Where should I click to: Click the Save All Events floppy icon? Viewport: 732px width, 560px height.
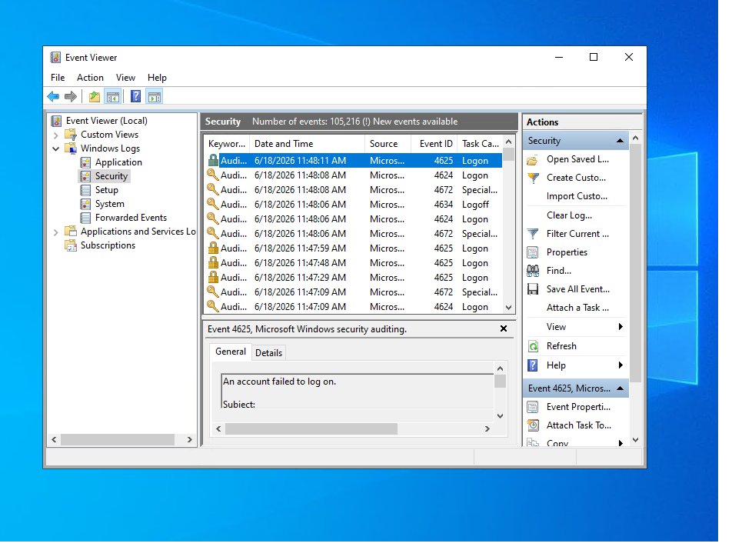(x=533, y=289)
